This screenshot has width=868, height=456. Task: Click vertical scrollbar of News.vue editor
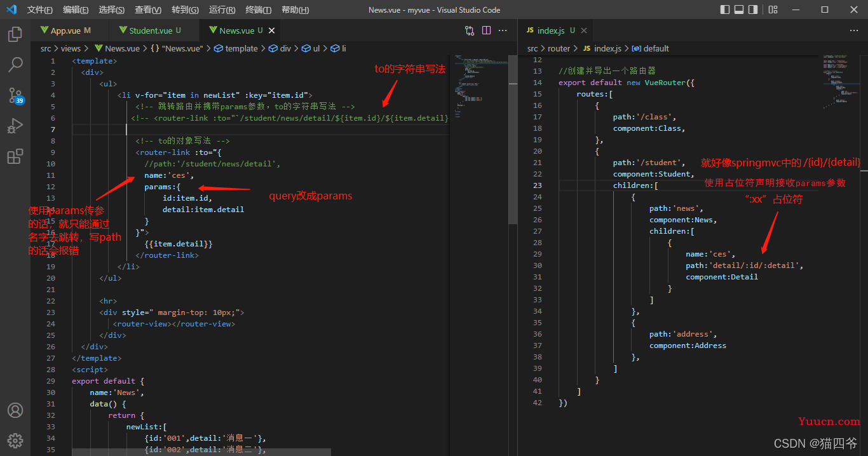(513, 138)
